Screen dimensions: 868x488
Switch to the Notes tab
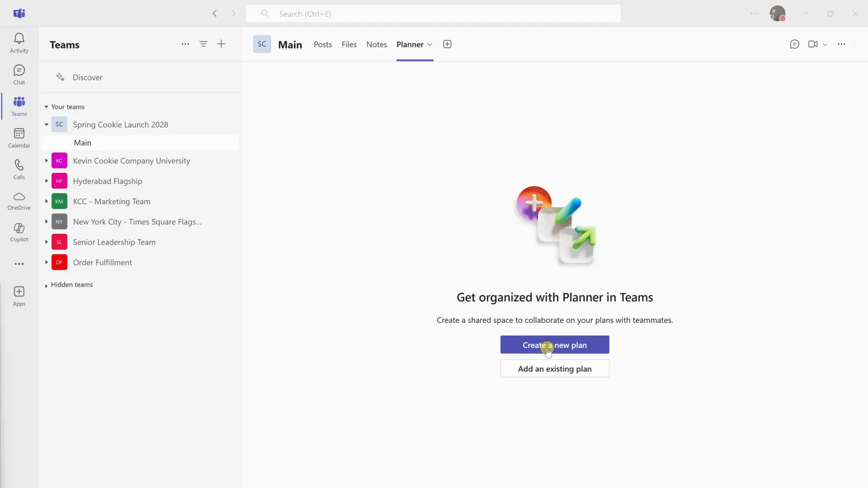(377, 44)
